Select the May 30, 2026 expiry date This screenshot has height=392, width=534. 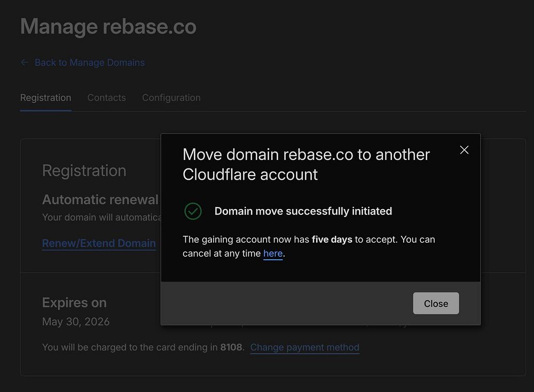pos(76,322)
